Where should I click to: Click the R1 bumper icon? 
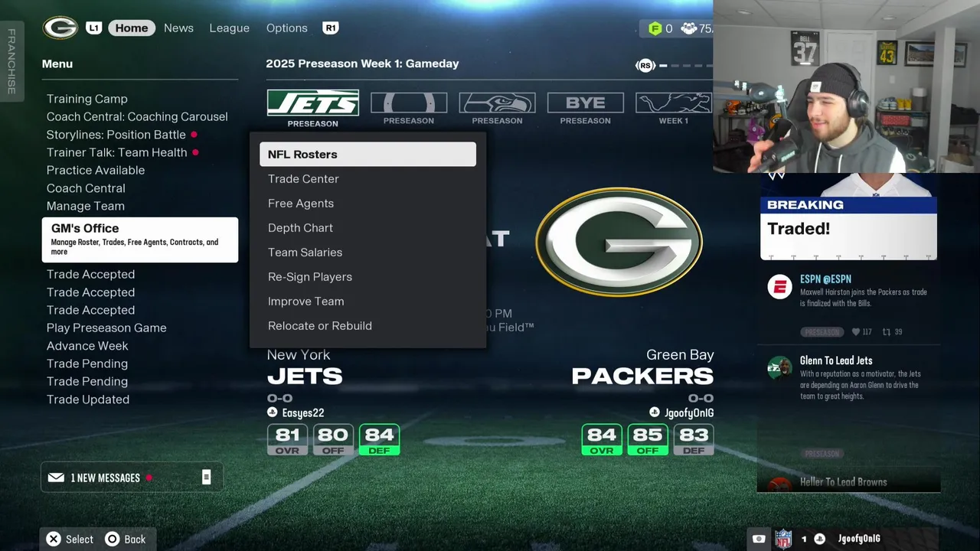331,28
